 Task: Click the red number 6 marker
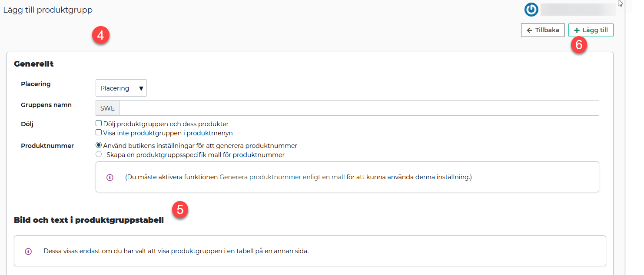(x=578, y=45)
